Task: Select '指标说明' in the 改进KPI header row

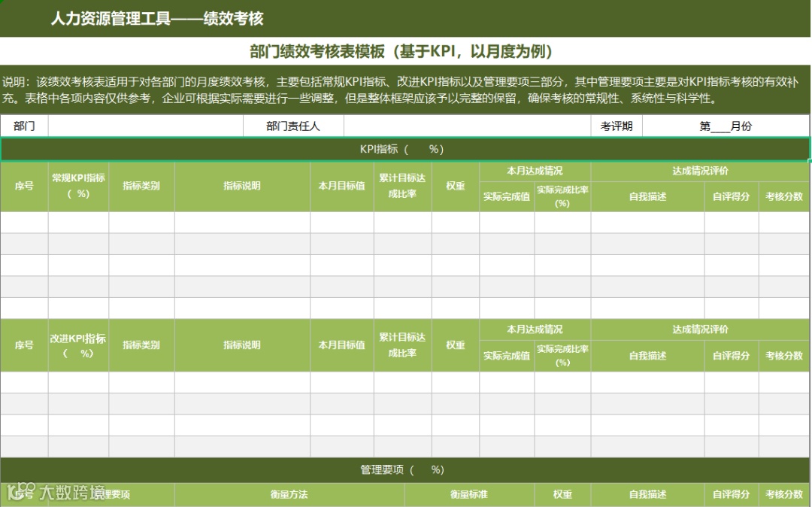Action: pyautogui.click(x=242, y=345)
